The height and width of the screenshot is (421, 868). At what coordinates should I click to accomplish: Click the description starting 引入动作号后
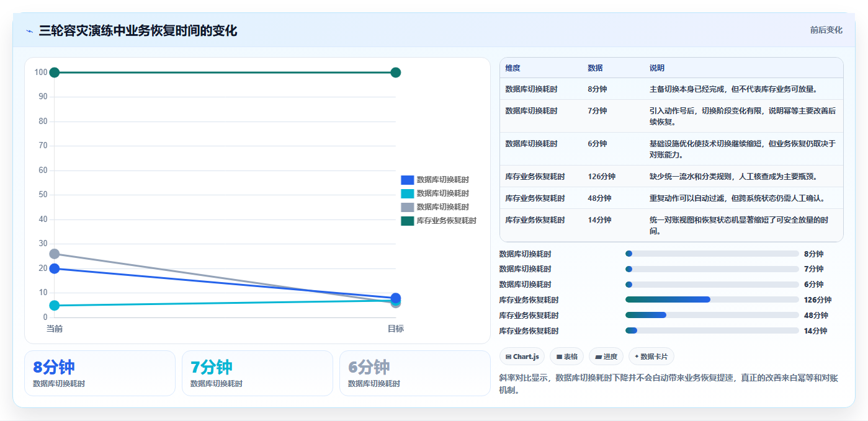click(743, 117)
